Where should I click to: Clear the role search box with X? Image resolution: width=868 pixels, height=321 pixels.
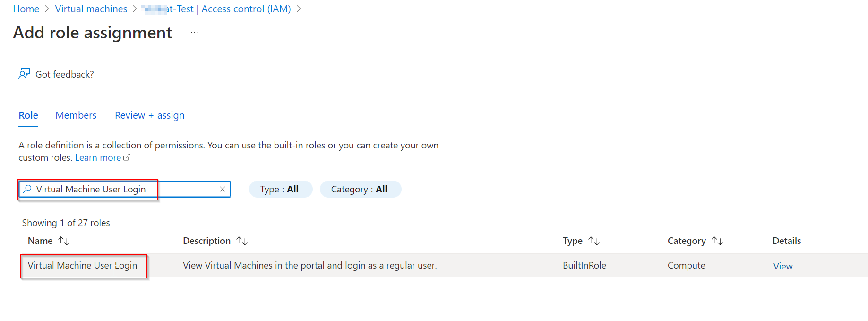(x=222, y=189)
